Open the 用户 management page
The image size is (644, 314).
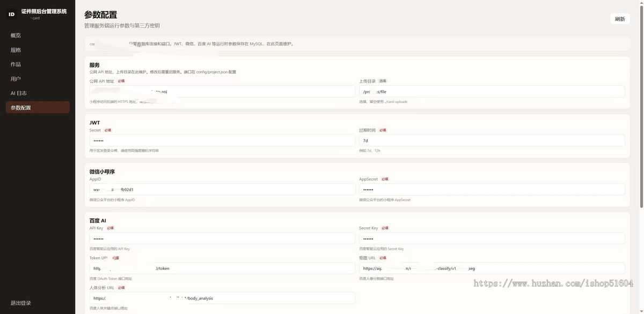[x=38, y=79]
